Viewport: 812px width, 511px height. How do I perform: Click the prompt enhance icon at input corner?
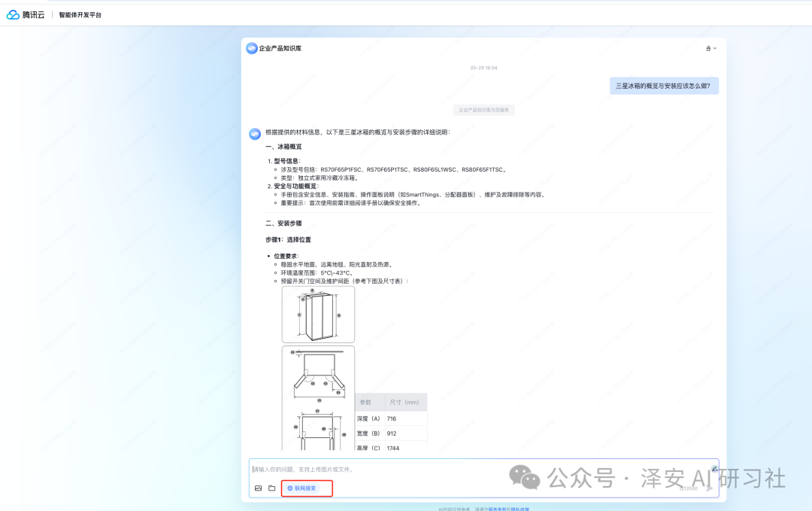click(x=714, y=469)
